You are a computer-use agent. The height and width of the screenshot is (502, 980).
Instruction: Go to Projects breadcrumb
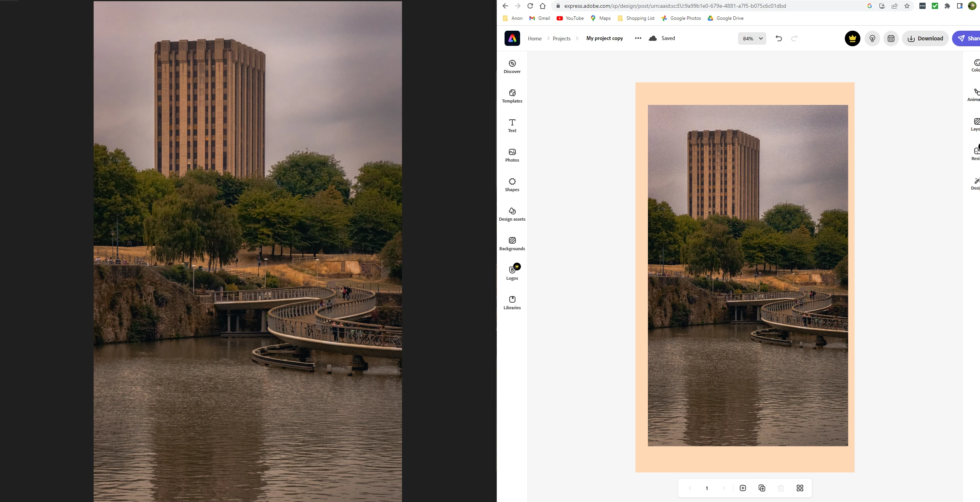[561, 38]
